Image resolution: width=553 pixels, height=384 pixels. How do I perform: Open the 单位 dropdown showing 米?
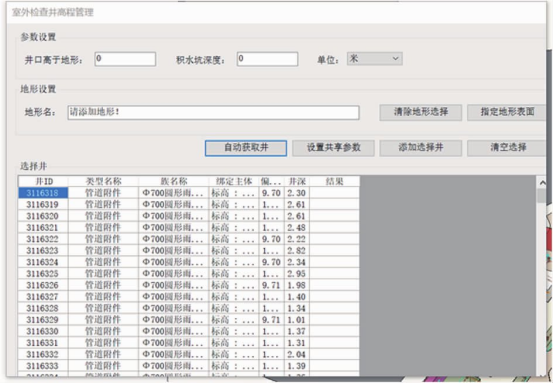pos(375,59)
